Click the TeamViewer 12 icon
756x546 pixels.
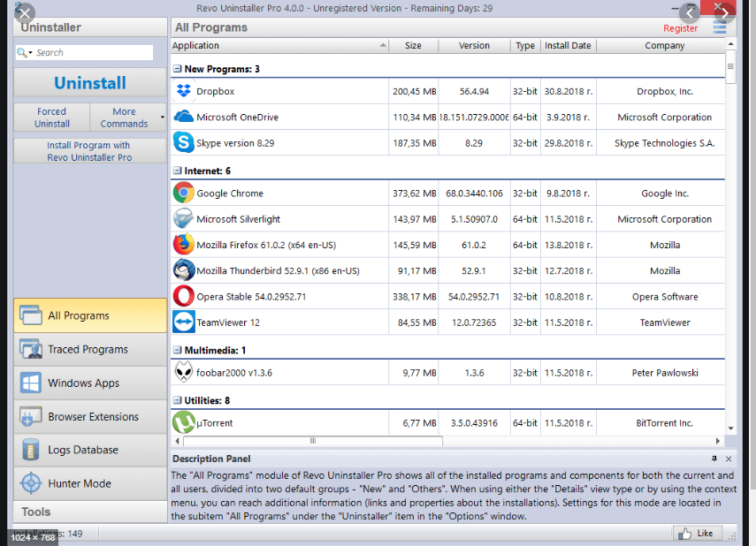(x=183, y=322)
